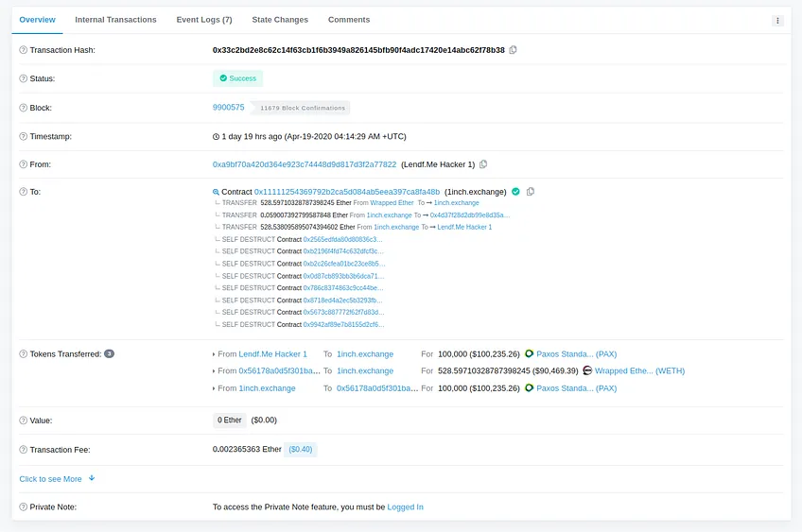Click the verified green checkmark next to 1inch.exchange

pos(515,191)
